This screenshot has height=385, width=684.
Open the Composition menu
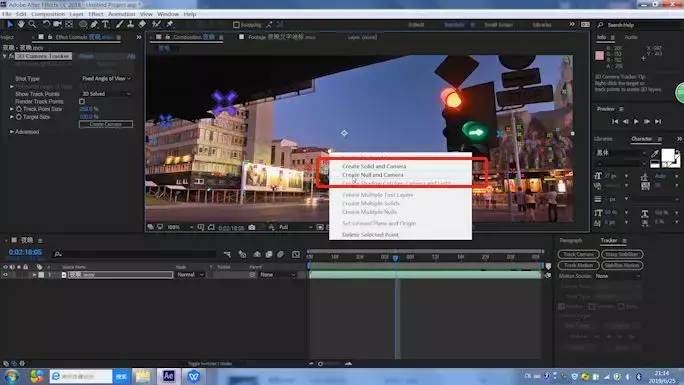pyautogui.click(x=48, y=14)
